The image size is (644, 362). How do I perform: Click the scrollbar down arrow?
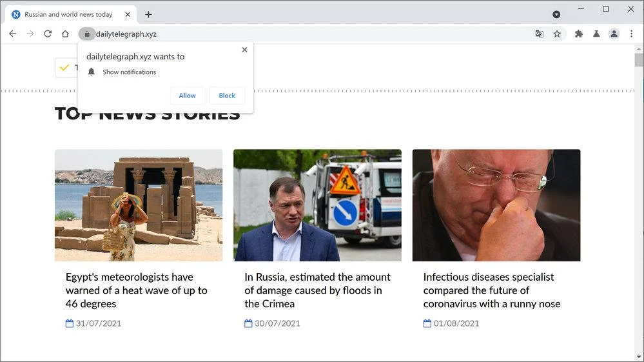(x=639, y=357)
